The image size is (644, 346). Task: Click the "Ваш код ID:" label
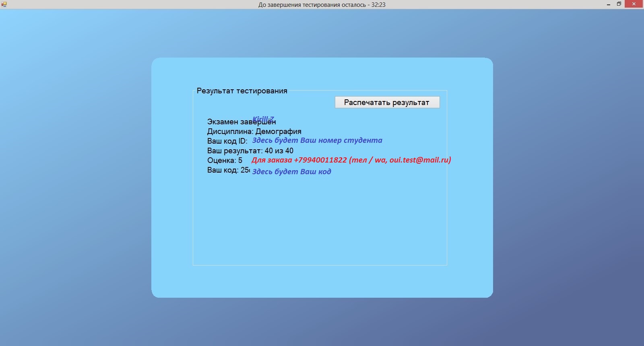[x=227, y=141]
